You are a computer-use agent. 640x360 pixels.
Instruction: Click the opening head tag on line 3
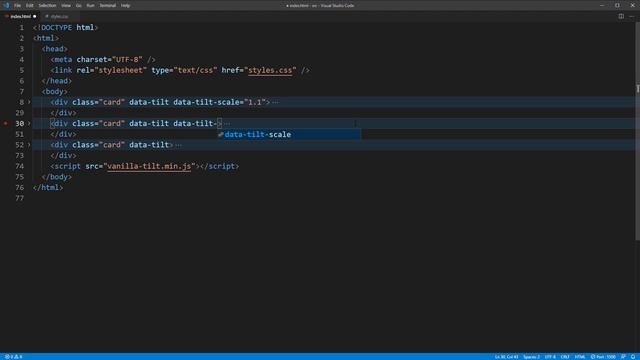(x=55, y=49)
